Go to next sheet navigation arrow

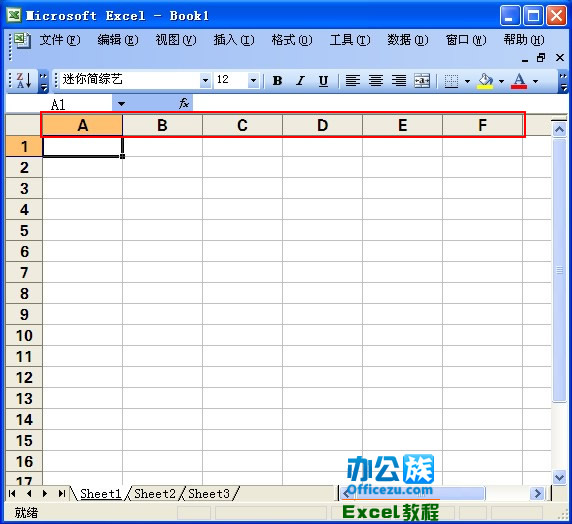45,494
